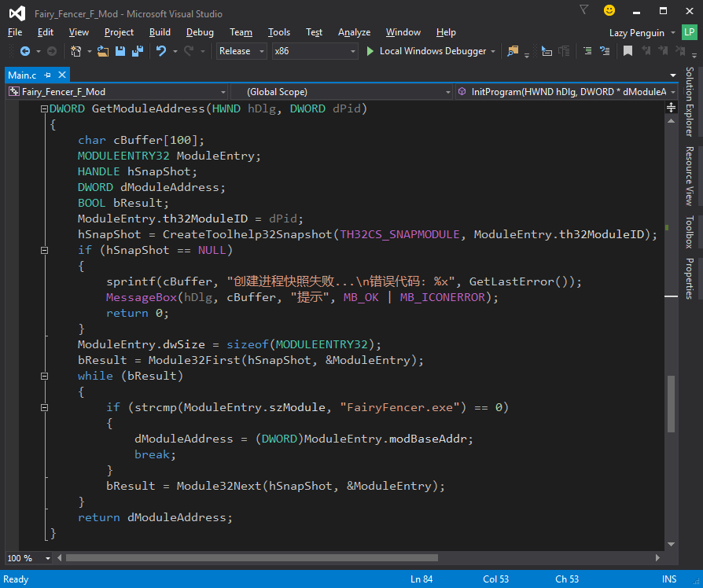Comment out the selected lines icon
703x588 pixels.
pos(587,51)
